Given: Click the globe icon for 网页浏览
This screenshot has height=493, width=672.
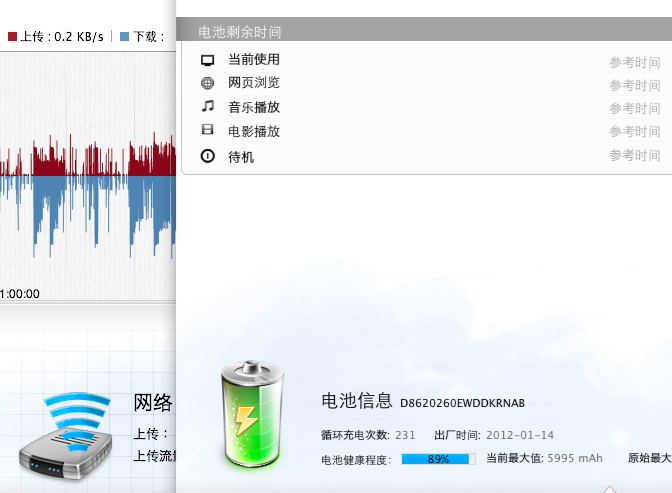Looking at the screenshot, I should coord(208,83).
